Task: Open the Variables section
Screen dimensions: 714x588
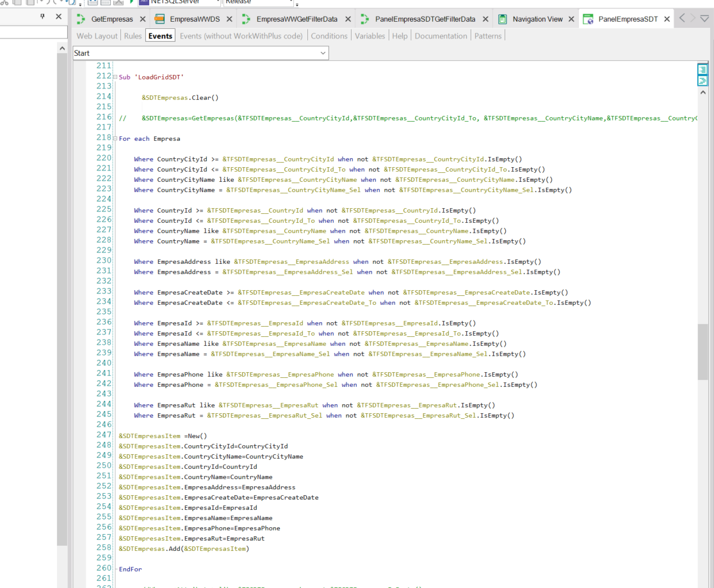Action: click(369, 36)
